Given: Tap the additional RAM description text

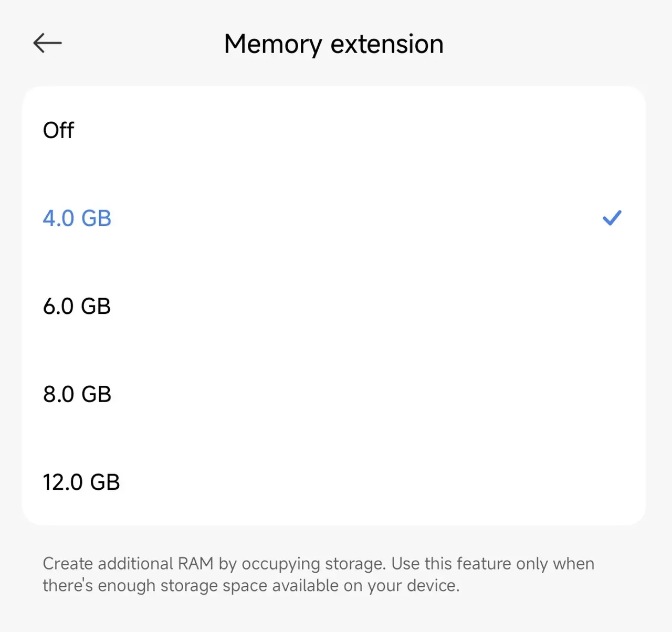Looking at the screenshot, I should click(318, 574).
